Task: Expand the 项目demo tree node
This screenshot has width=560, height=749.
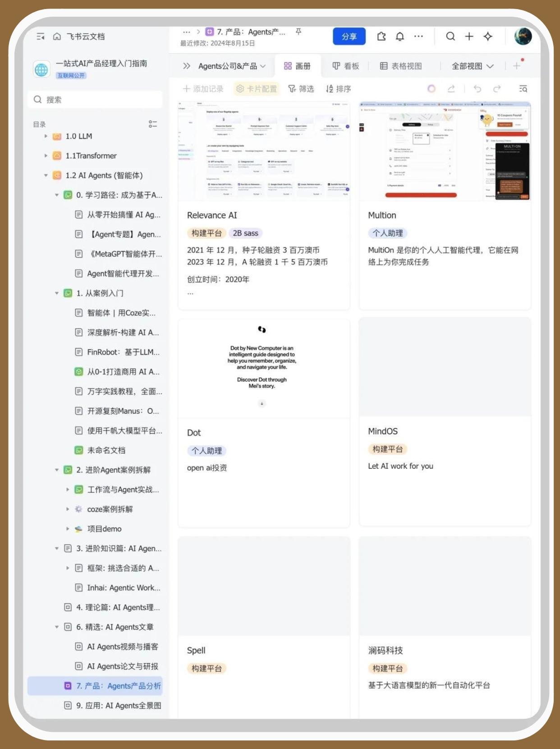Action: (68, 529)
